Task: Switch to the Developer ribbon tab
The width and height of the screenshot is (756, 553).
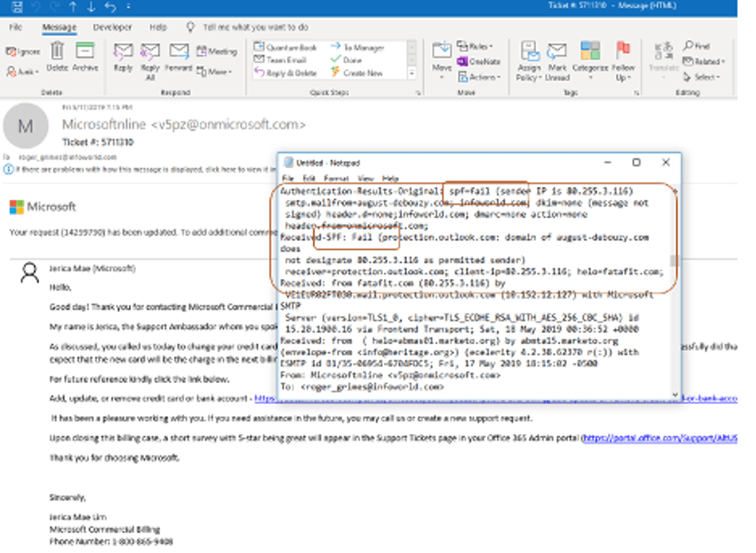Action: pyautogui.click(x=112, y=27)
